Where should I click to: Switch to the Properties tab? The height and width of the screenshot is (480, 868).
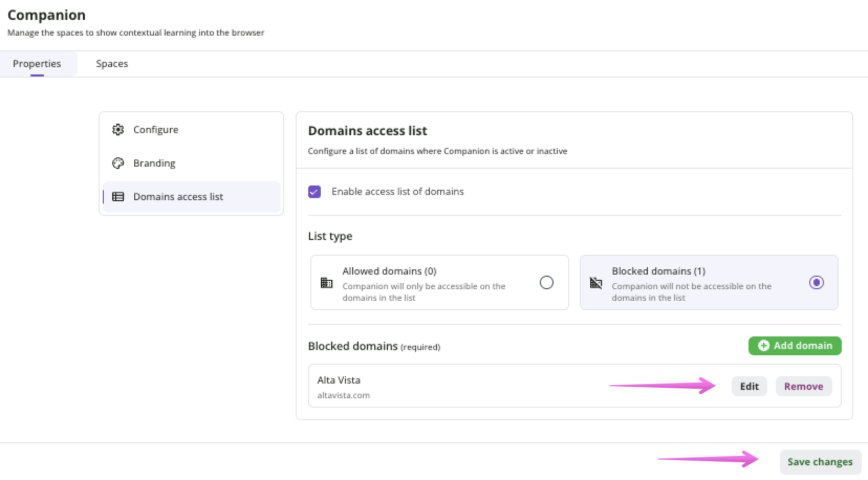[37, 64]
